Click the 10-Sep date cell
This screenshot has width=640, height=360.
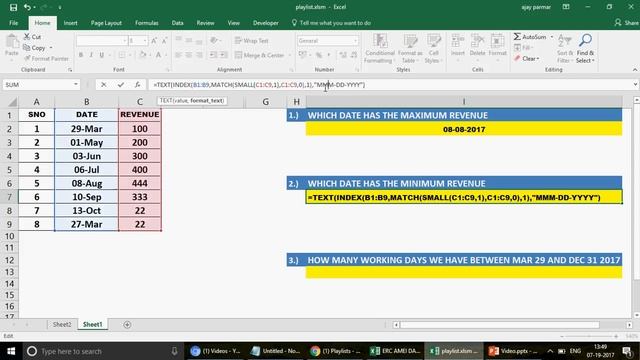(x=87, y=197)
